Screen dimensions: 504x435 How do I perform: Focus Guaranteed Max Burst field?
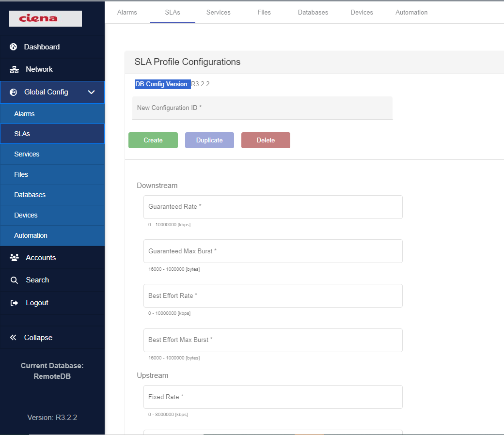(x=273, y=251)
